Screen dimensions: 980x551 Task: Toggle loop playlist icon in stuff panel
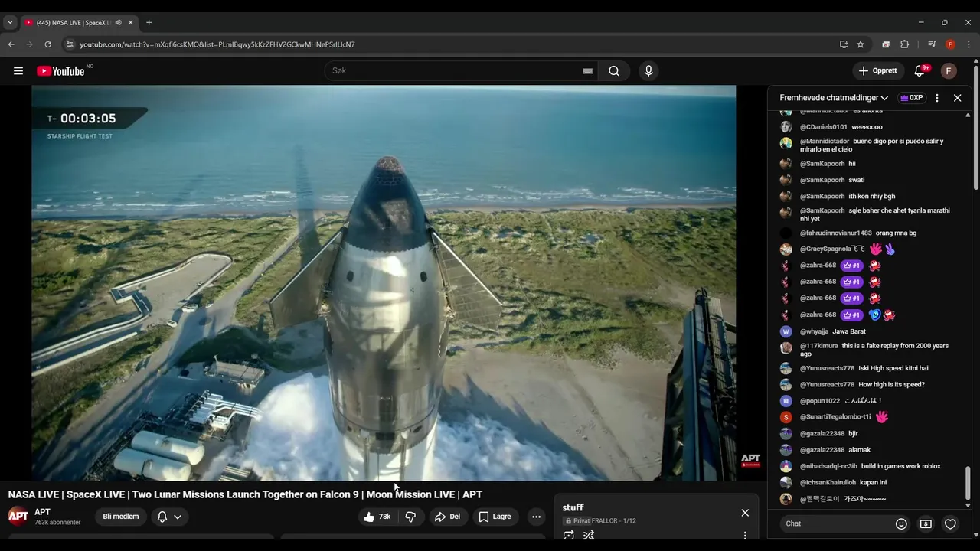[569, 535]
